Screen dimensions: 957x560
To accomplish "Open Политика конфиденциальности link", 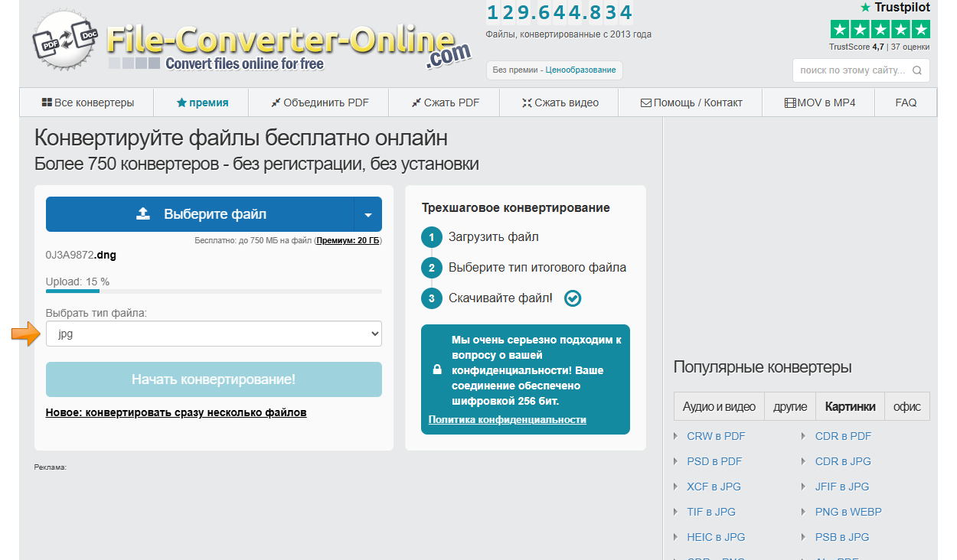I will pos(508,419).
